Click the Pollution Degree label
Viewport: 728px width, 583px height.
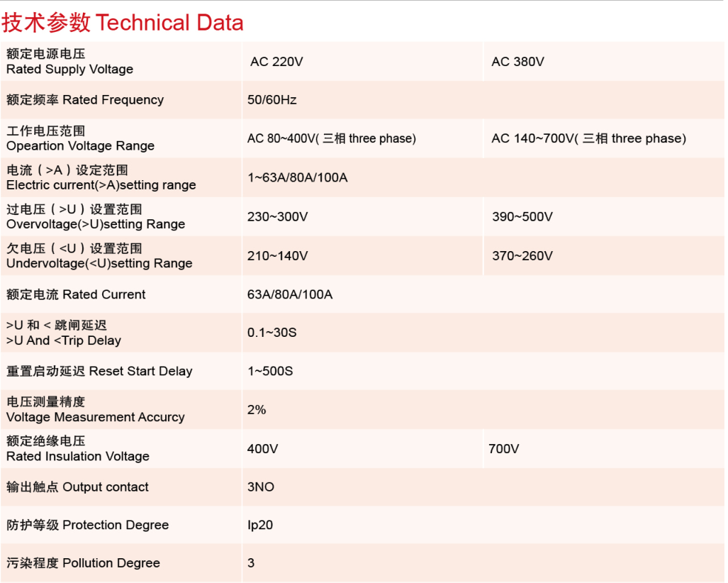pyautogui.click(x=83, y=563)
